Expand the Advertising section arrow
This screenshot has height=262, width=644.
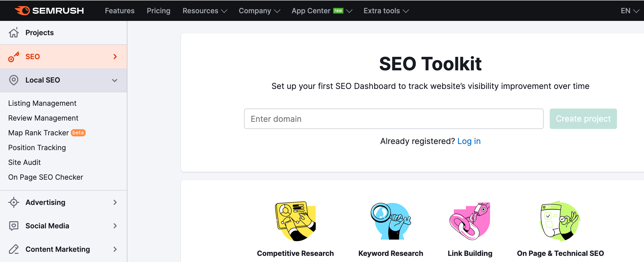click(115, 202)
